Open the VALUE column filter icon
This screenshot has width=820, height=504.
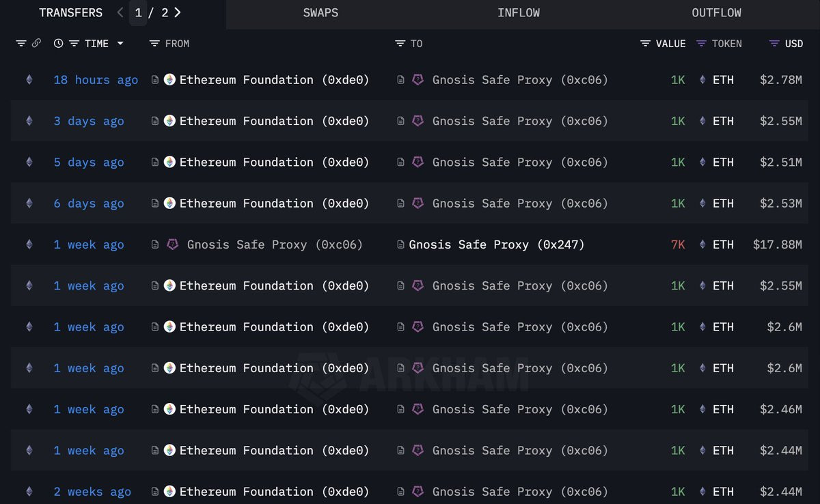645,43
